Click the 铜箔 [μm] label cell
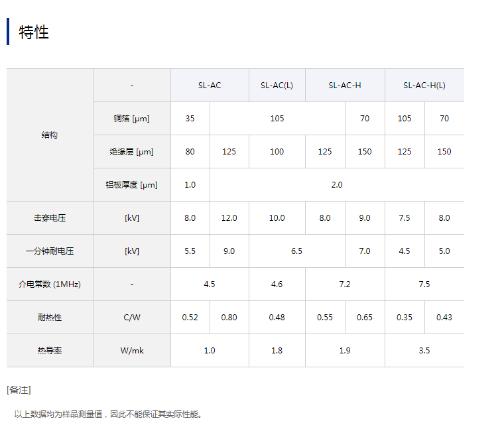 tap(132, 119)
